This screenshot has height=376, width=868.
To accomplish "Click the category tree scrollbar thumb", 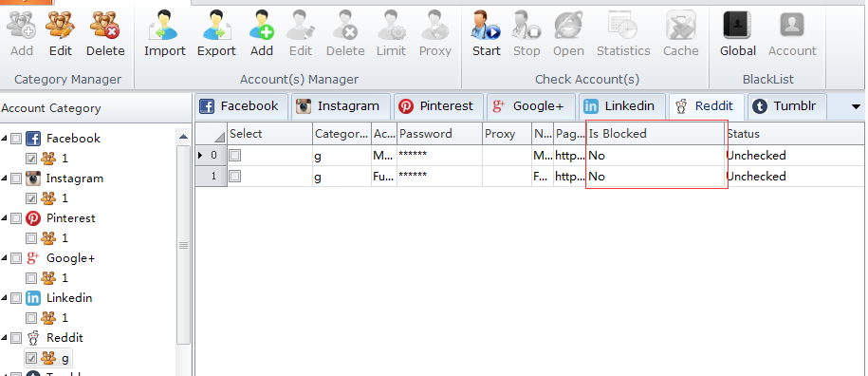I will tap(184, 245).
